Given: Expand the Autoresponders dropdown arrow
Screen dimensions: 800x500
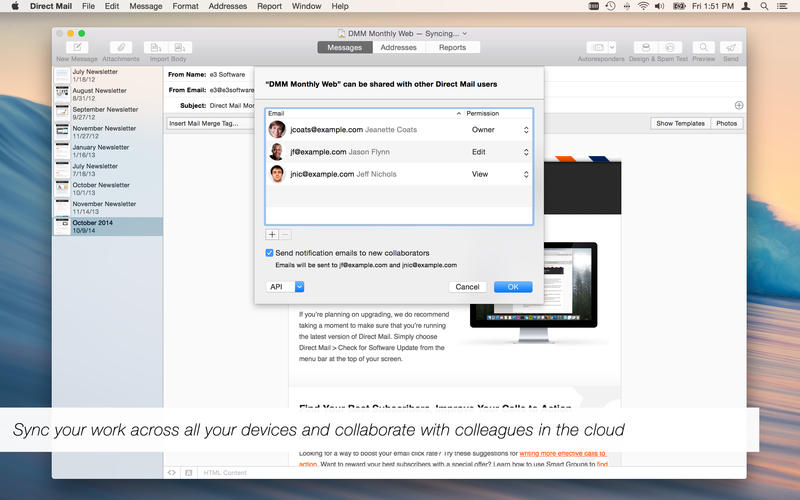Looking at the screenshot, I should point(612,47).
